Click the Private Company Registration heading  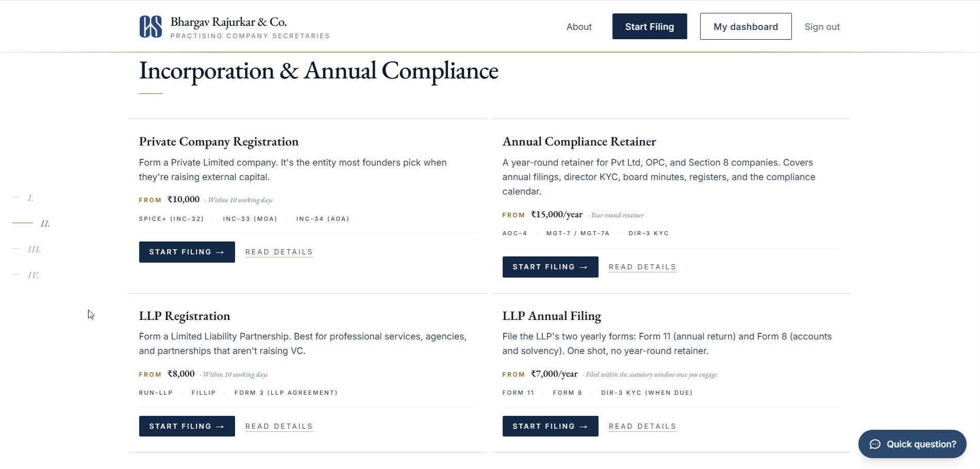219,141
